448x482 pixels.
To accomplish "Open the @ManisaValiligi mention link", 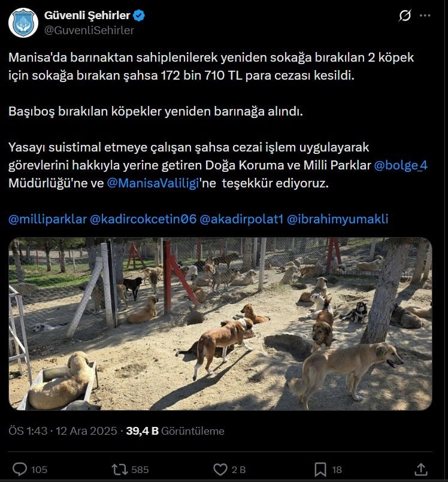I will click(x=153, y=183).
